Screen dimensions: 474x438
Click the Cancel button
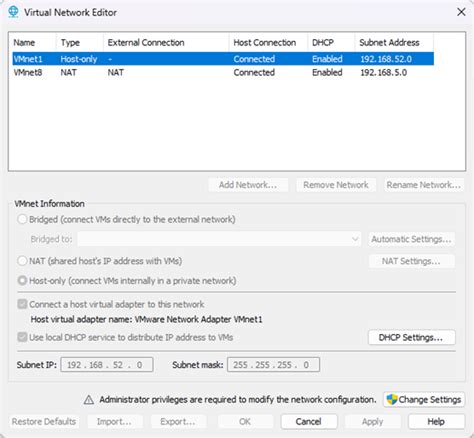309,421
